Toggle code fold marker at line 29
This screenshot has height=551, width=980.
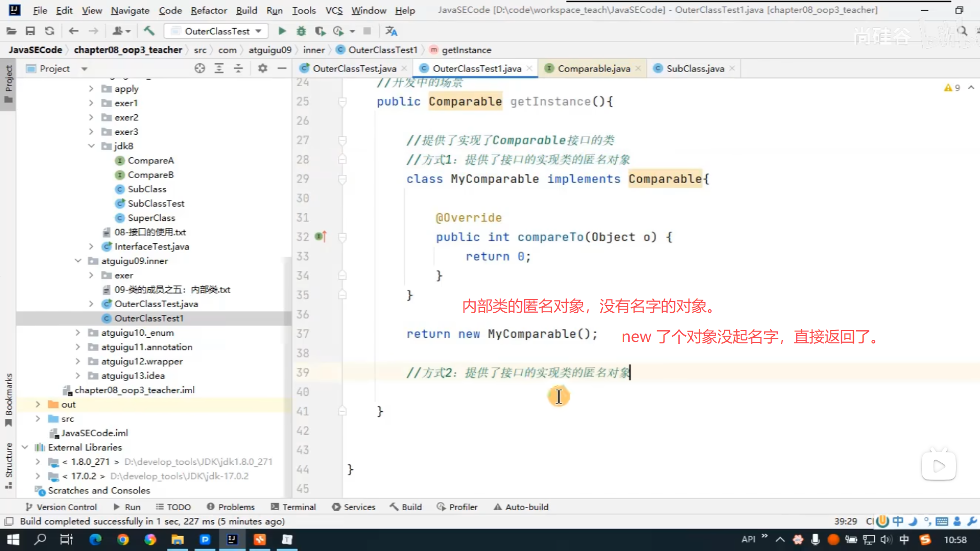coord(342,179)
